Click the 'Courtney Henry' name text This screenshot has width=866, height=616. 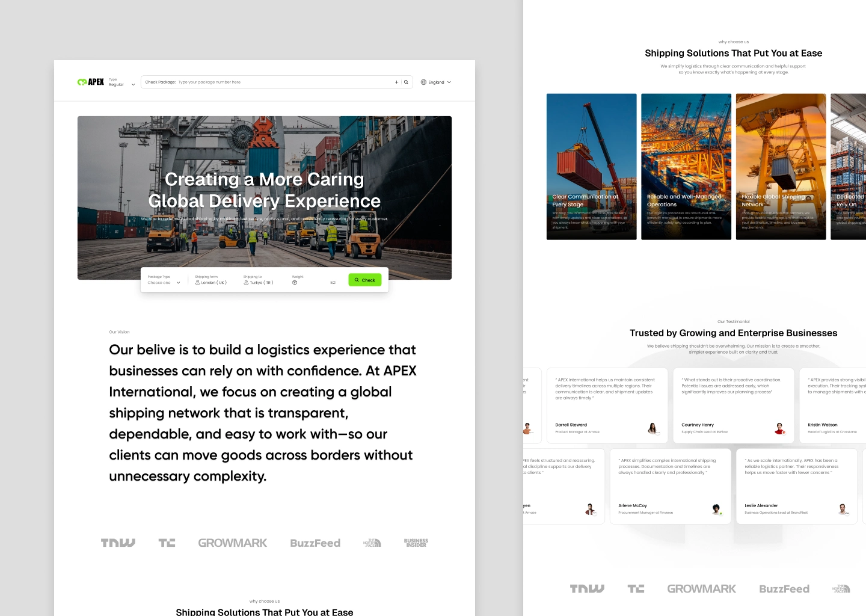698,425
